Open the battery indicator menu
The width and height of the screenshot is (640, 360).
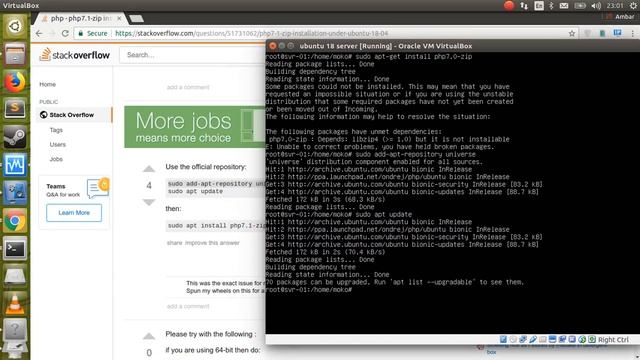(x=580, y=6)
